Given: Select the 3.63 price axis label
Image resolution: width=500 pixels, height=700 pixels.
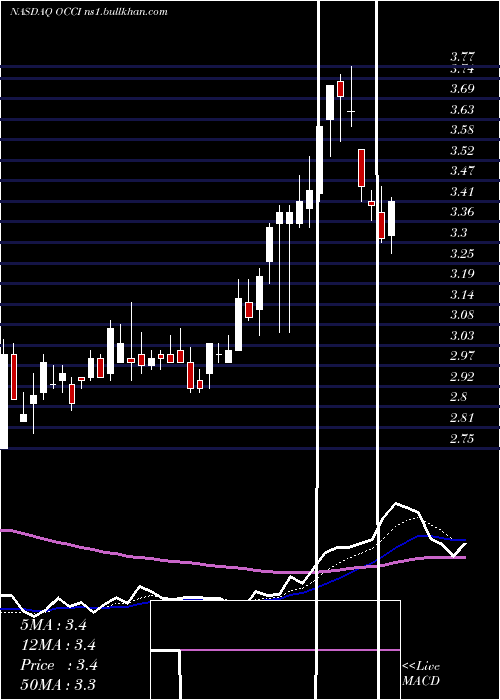Looking at the screenshot, I should [462, 109].
